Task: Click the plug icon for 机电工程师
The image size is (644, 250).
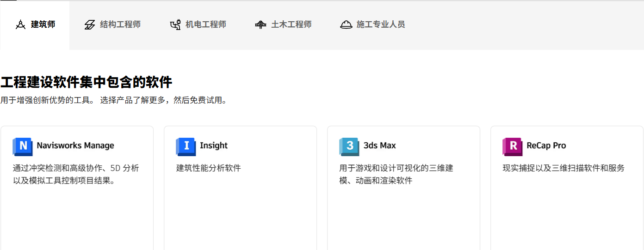Action: [x=175, y=25]
